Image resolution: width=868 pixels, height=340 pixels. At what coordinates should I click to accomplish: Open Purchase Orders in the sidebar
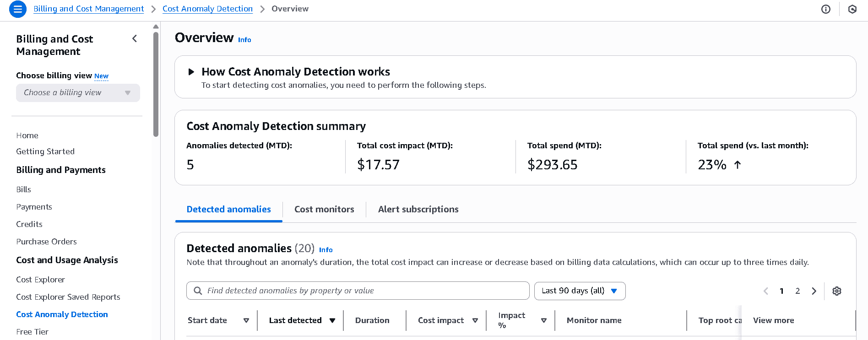click(x=46, y=242)
